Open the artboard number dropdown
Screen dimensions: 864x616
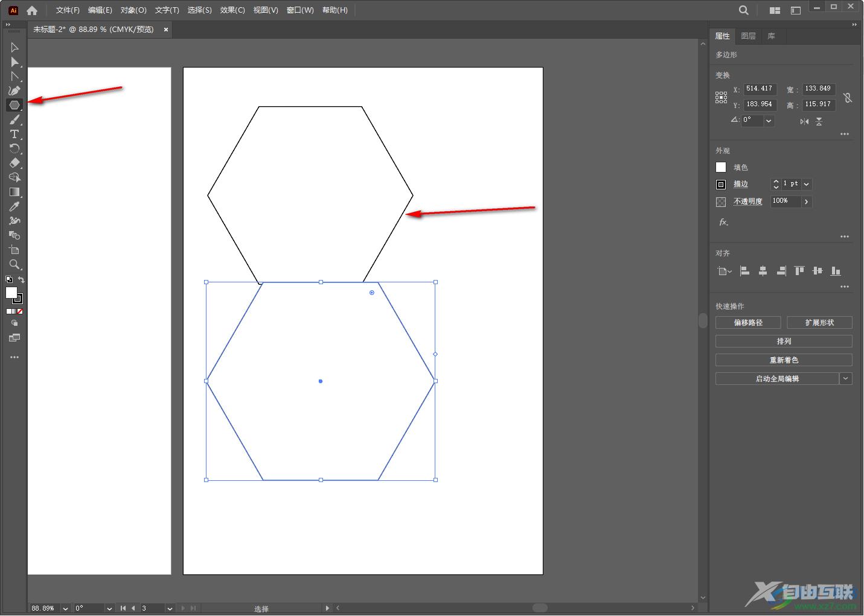pos(170,608)
